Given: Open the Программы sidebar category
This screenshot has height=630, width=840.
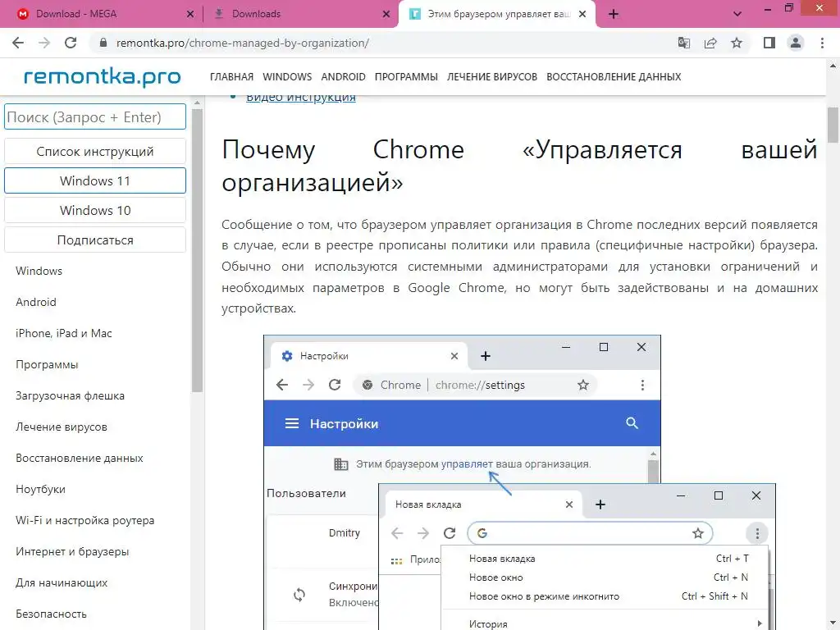Looking at the screenshot, I should tap(47, 364).
